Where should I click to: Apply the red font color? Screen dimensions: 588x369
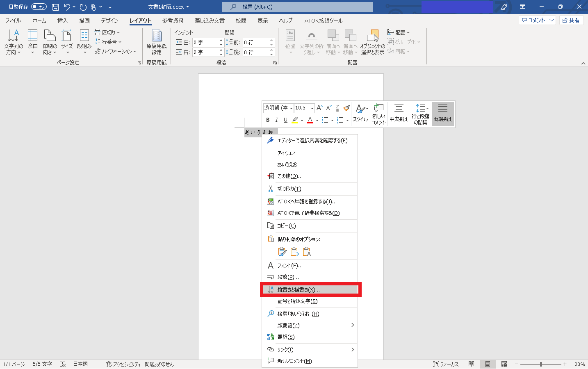tap(310, 120)
